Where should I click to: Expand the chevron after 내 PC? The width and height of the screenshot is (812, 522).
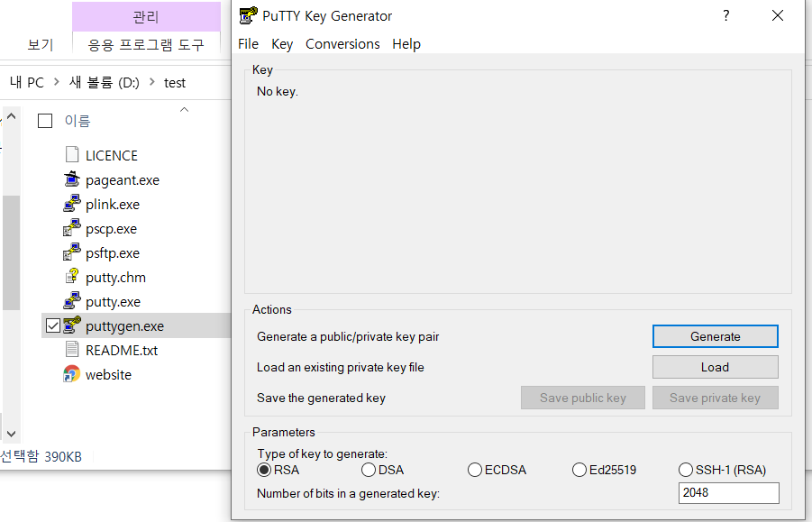(57, 82)
